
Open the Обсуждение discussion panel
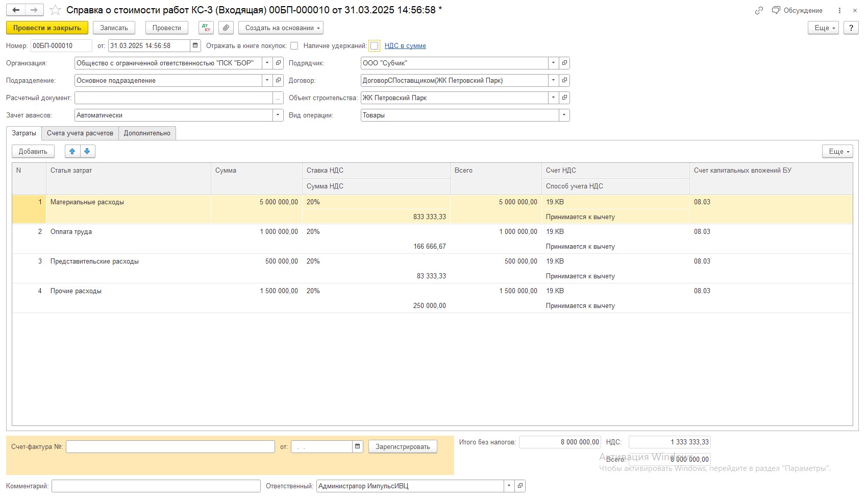click(x=797, y=10)
